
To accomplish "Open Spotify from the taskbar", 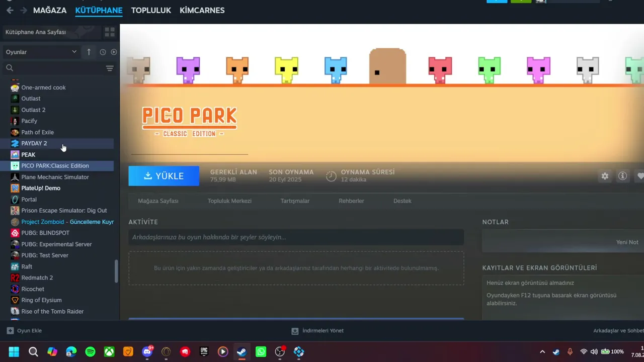I will tap(91, 352).
